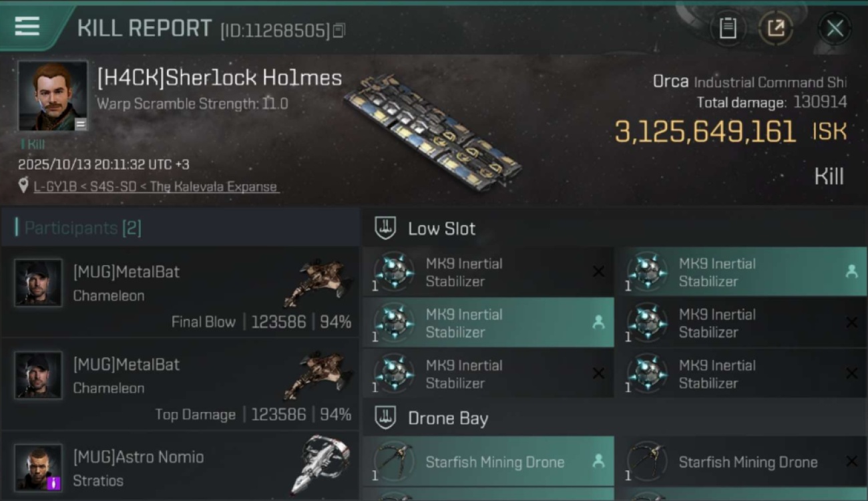The height and width of the screenshot is (501, 868).
Task: Close the kill report window
Action: [x=835, y=28]
